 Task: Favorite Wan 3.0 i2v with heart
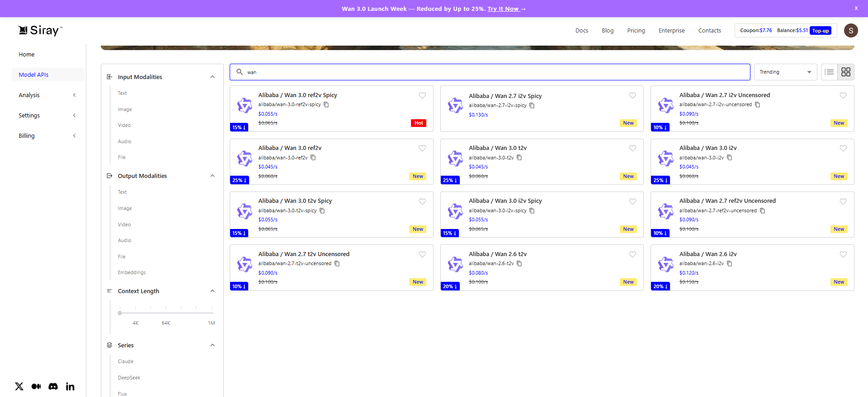[843, 148]
